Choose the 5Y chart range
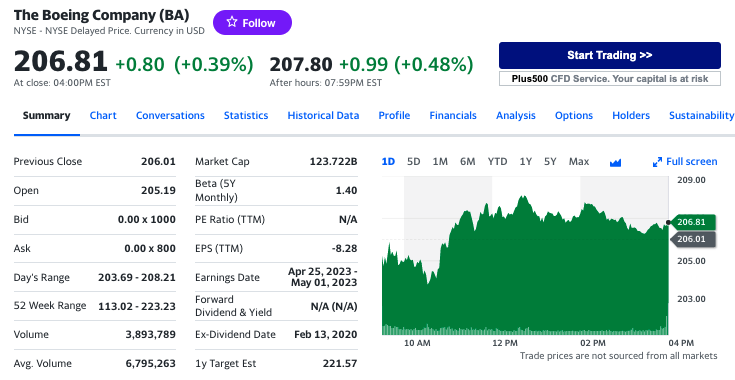This screenshot has height=380, width=735. point(550,162)
